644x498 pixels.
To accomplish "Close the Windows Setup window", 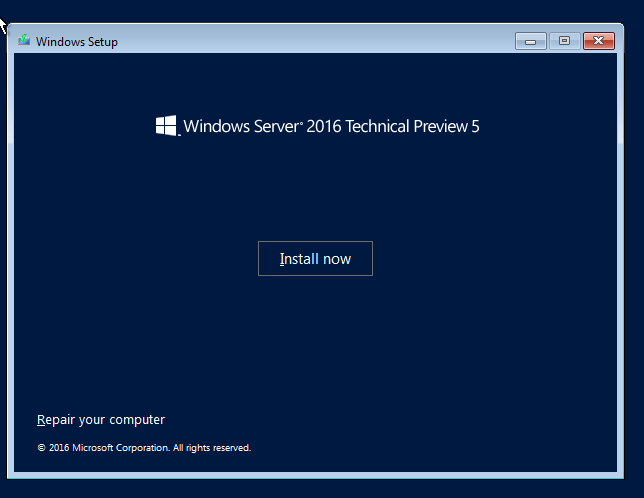I will [599, 41].
